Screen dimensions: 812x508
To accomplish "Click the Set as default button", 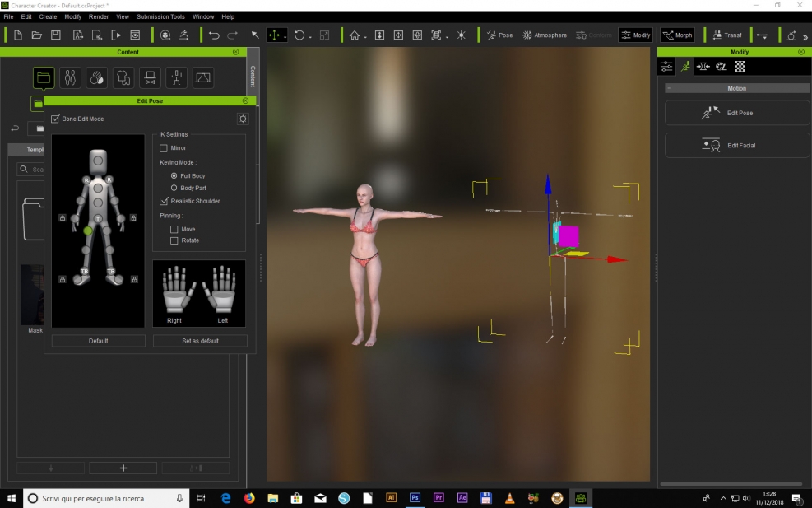I will click(200, 341).
